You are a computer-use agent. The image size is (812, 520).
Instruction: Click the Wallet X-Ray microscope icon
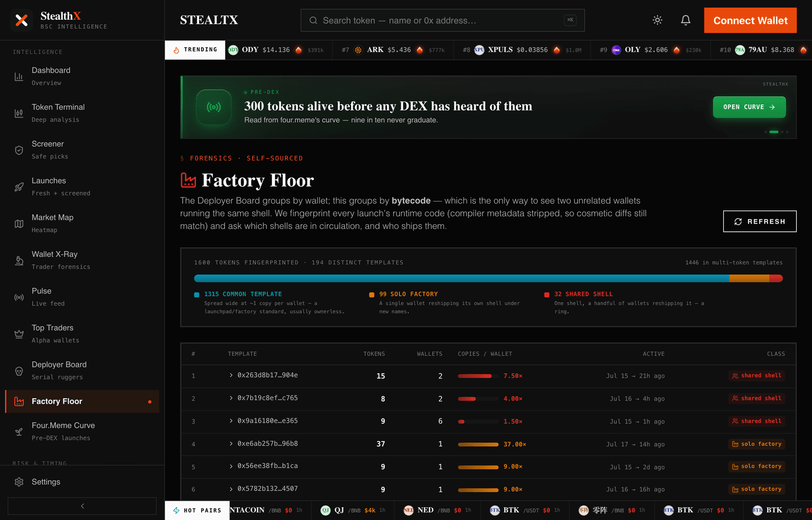pos(19,260)
